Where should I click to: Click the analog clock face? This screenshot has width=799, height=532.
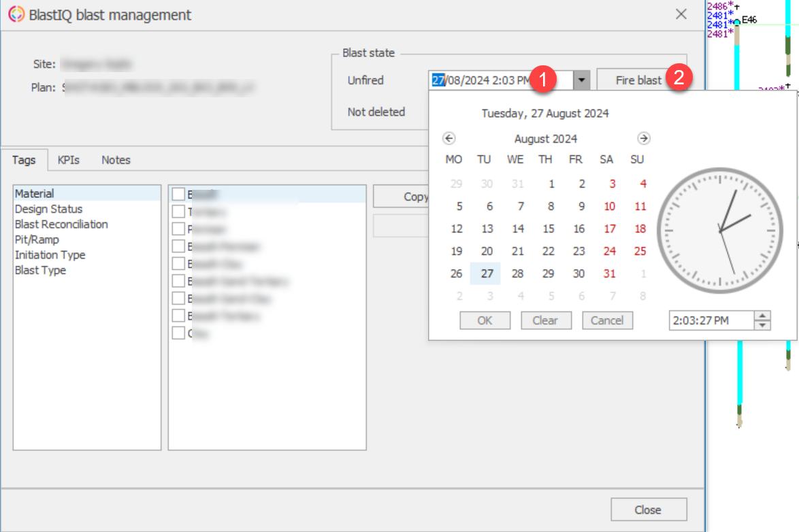pyautogui.click(x=720, y=231)
